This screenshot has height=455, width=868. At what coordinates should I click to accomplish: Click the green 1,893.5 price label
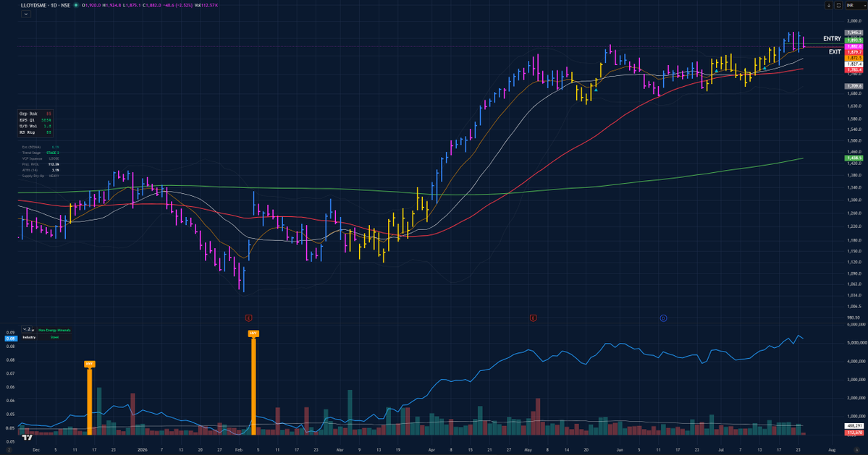click(854, 41)
